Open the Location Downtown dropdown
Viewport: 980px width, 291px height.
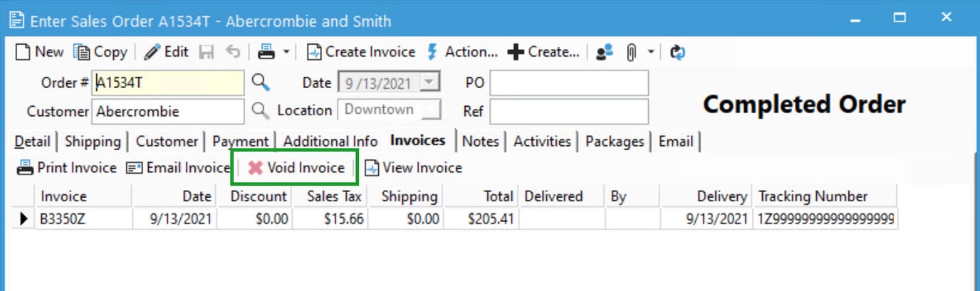[x=430, y=110]
